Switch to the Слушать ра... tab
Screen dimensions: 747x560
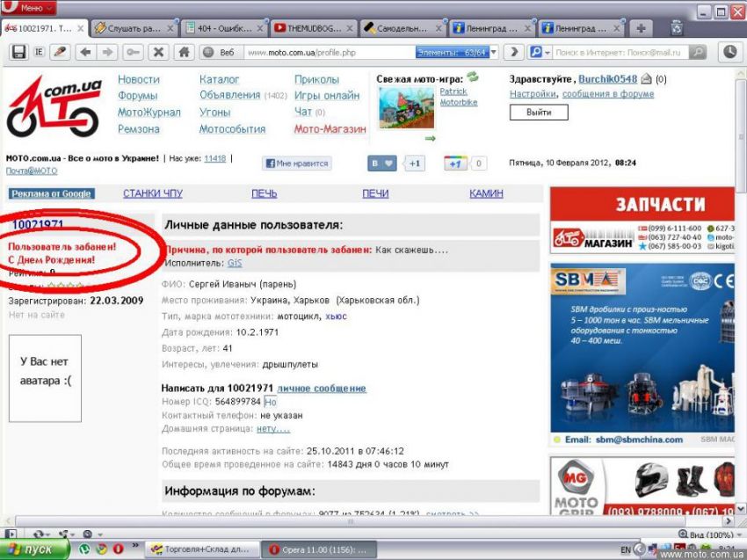134,29
